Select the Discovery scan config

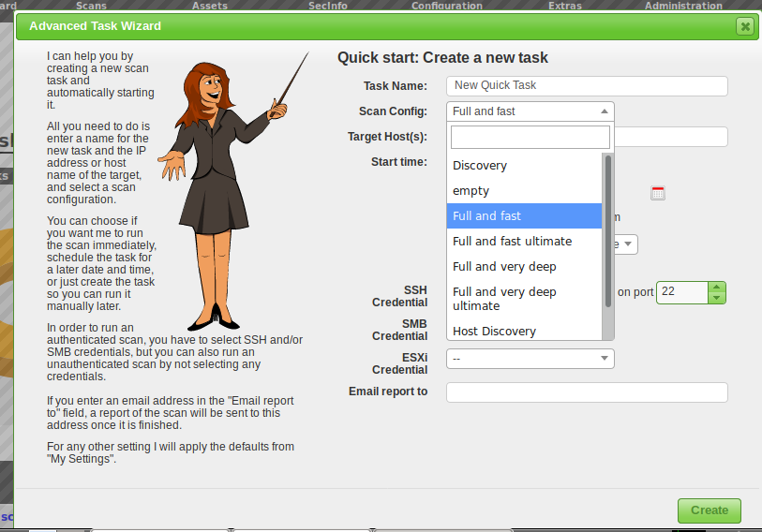point(480,166)
